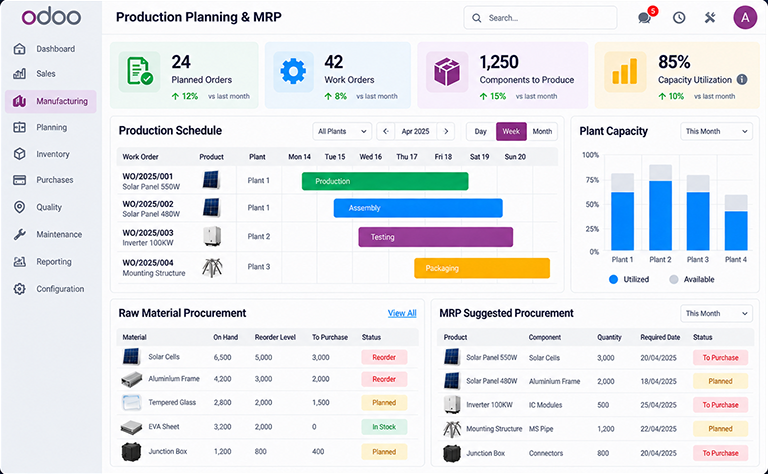Click the Inverter 100KW product image in schedule

pyautogui.click(x=212, y=237)
